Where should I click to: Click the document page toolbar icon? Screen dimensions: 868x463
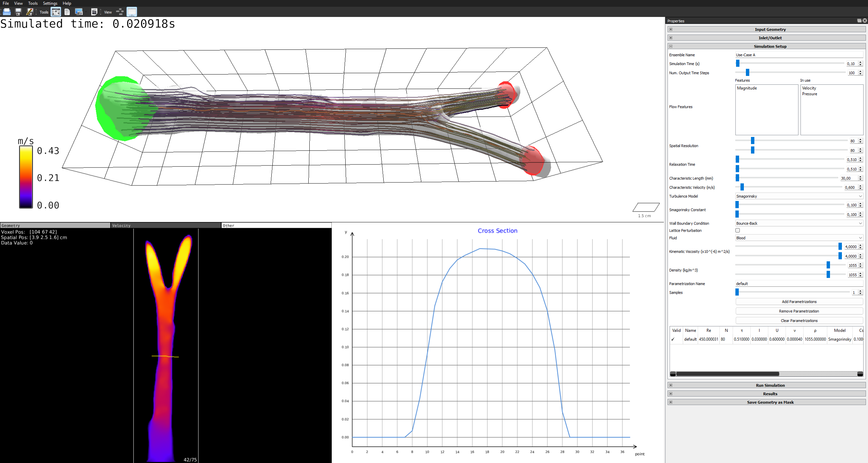click(x=67, y=12)
